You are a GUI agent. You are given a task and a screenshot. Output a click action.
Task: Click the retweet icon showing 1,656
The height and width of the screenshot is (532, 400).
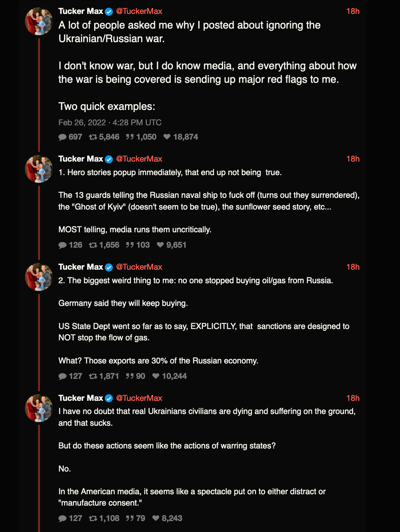point(93,245)
